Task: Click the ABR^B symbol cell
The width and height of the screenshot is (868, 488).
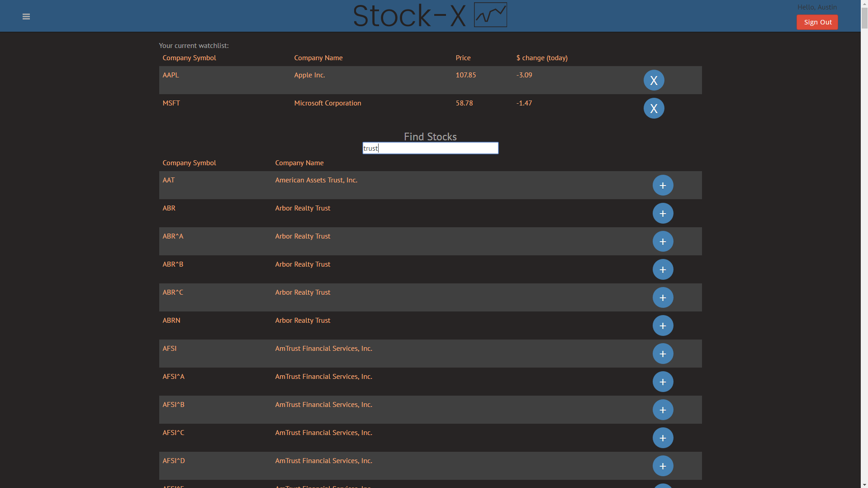Action: (x=173, y=264)
